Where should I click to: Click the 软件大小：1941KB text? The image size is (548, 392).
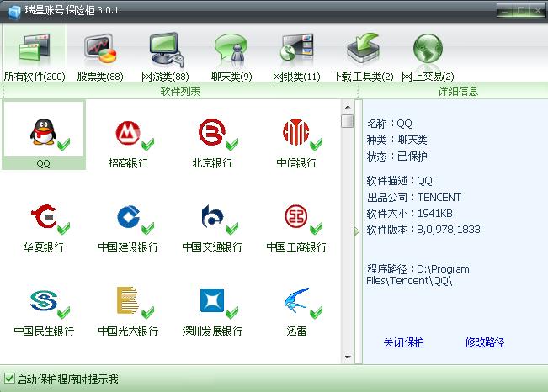point(410,213)
